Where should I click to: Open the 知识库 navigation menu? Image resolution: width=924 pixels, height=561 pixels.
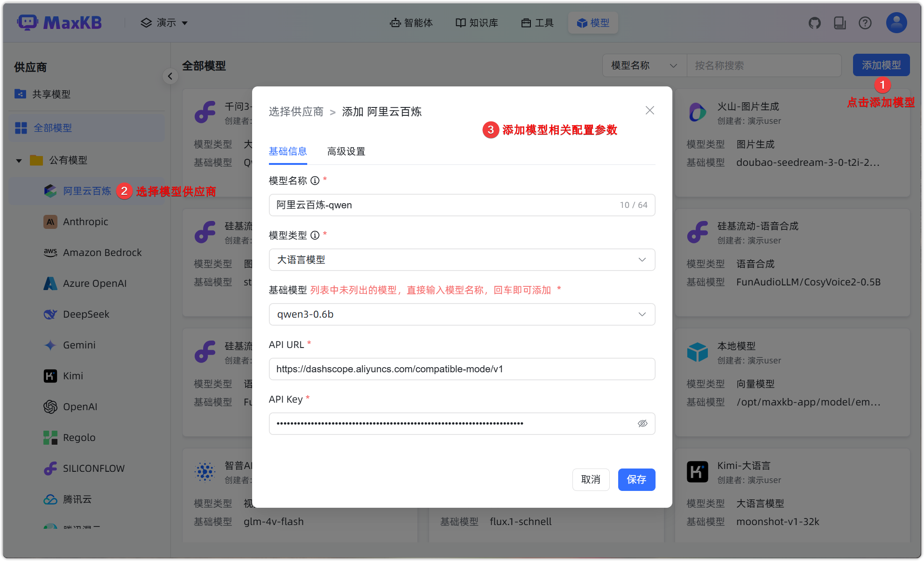tap(476, 22)
